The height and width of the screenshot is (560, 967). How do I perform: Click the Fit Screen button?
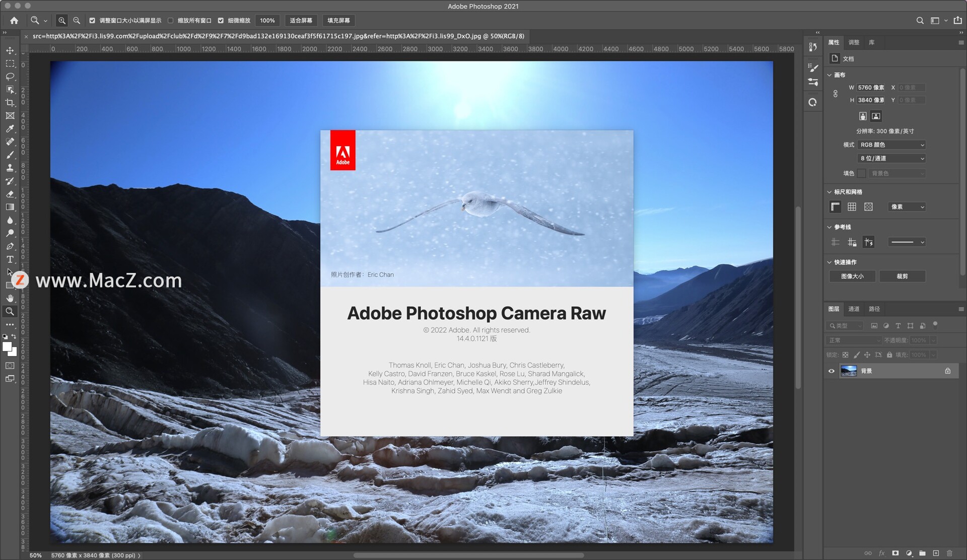(x=301, y=21)
